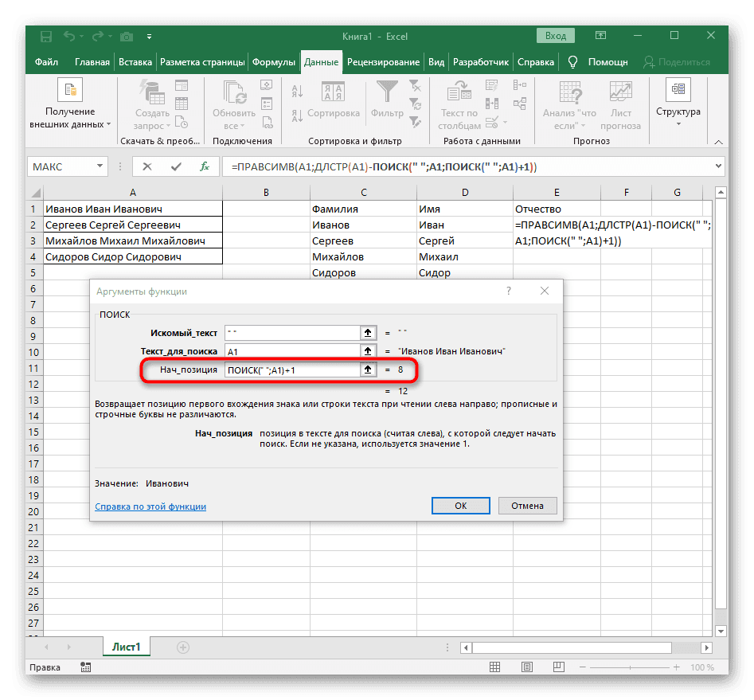Click the camera icon in quick access toolbar
This screenshot has height=700, width=754.
[x=127, y=37]
